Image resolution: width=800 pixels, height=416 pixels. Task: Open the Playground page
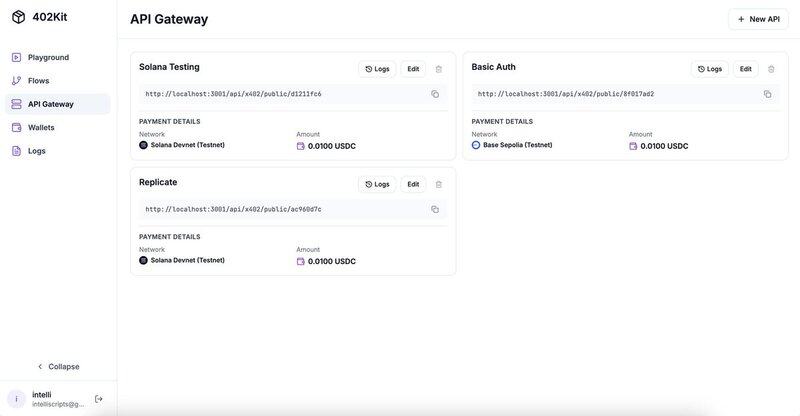coord(48,58)
